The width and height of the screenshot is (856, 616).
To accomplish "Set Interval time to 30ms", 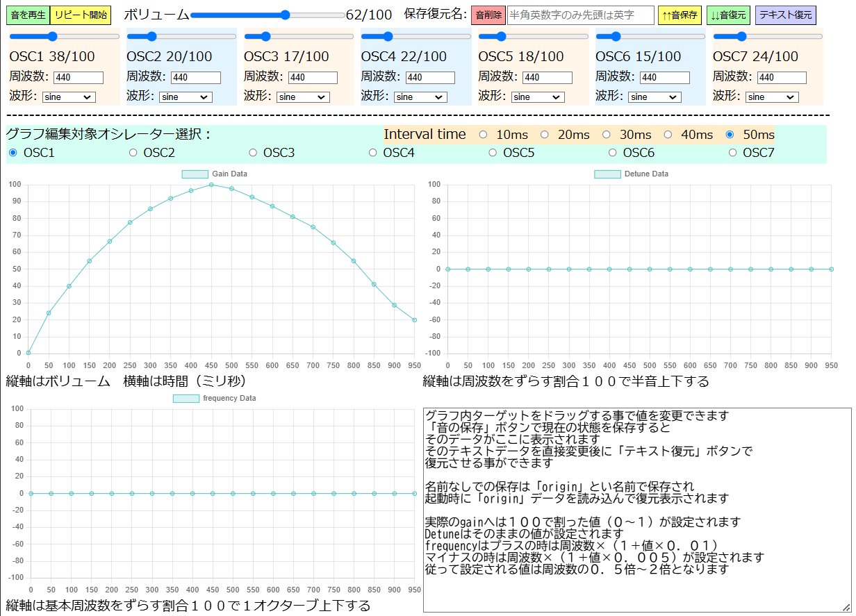I will pos(607,134).
